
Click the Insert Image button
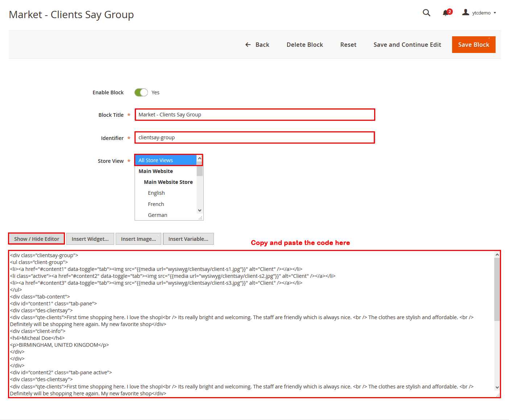138,239
